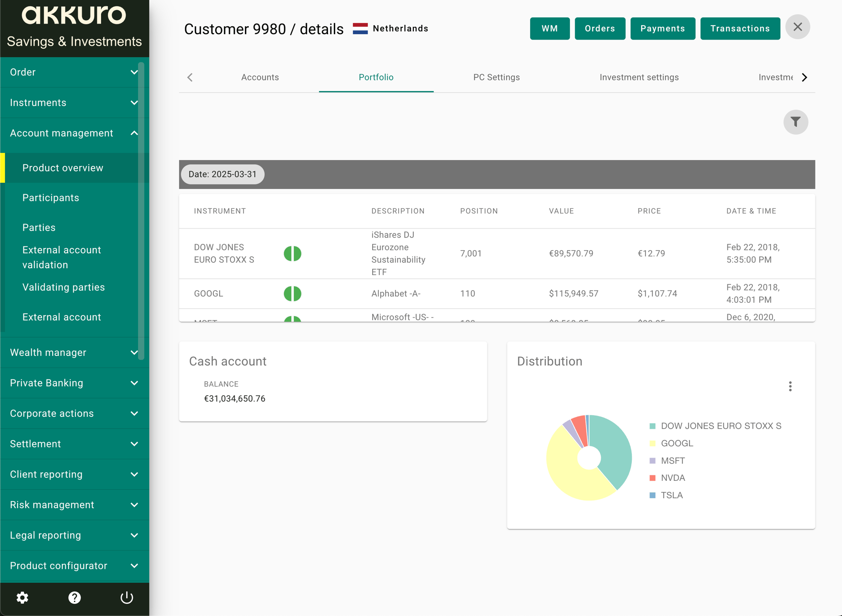
Task: Sort by PRICE column header
Action: [x=649, y=211]
